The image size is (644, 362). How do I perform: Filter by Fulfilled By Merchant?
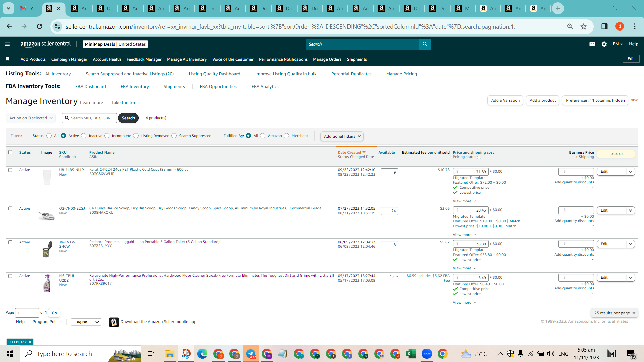tap(286, 136)
